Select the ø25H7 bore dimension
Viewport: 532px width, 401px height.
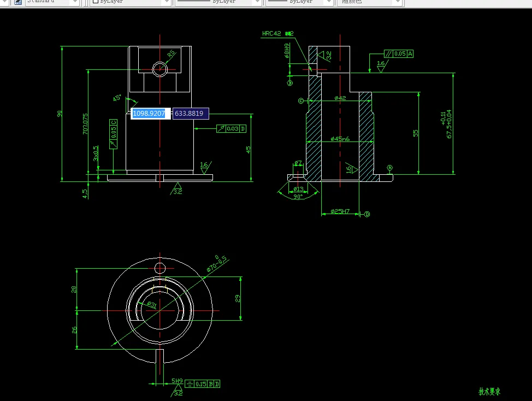(340, 211)
